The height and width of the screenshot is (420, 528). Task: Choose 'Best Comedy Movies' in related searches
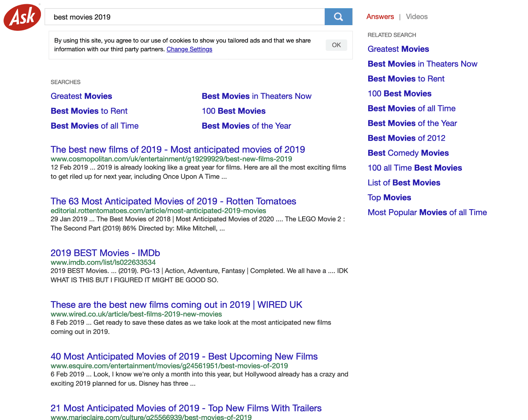click(408, 153)
